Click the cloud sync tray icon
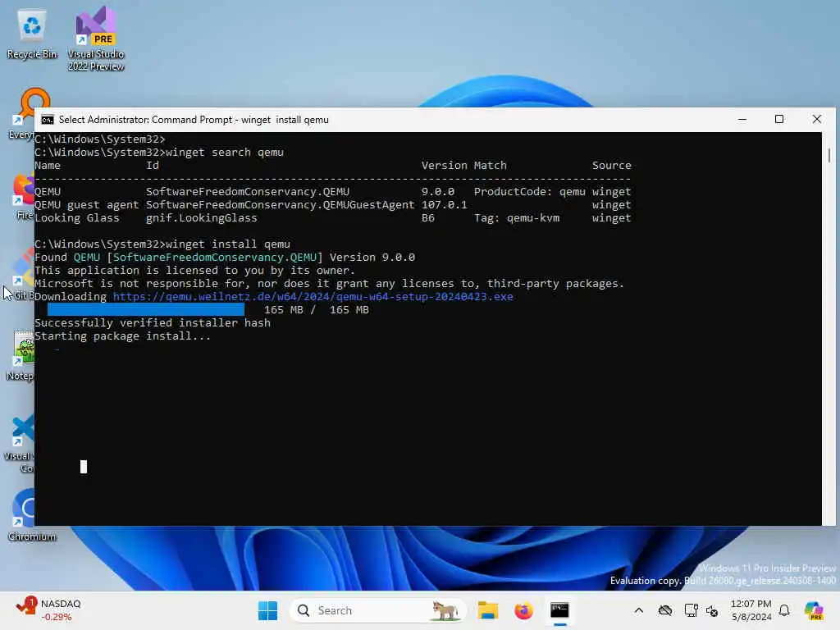 click(664, 610)
